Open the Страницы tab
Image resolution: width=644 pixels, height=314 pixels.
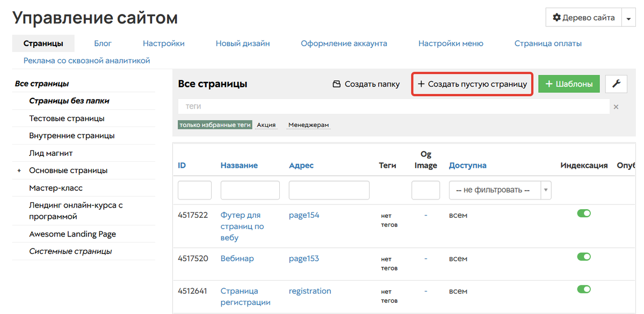coord(43,43)
